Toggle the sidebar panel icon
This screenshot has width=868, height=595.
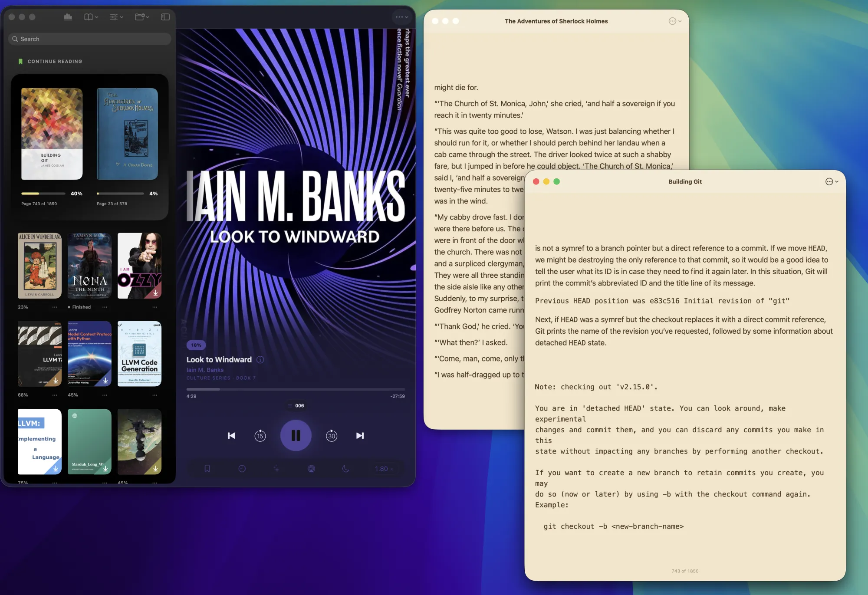click(x=165, y=17)
